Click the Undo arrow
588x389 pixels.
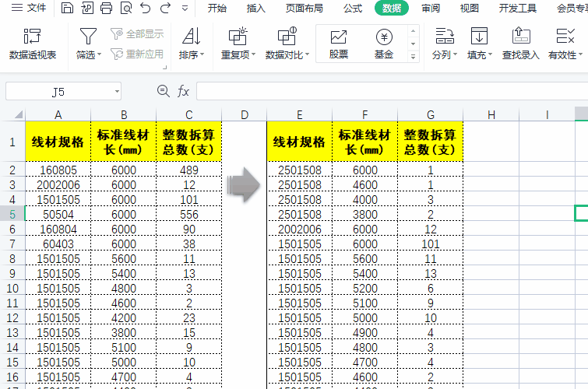point(146,8)
